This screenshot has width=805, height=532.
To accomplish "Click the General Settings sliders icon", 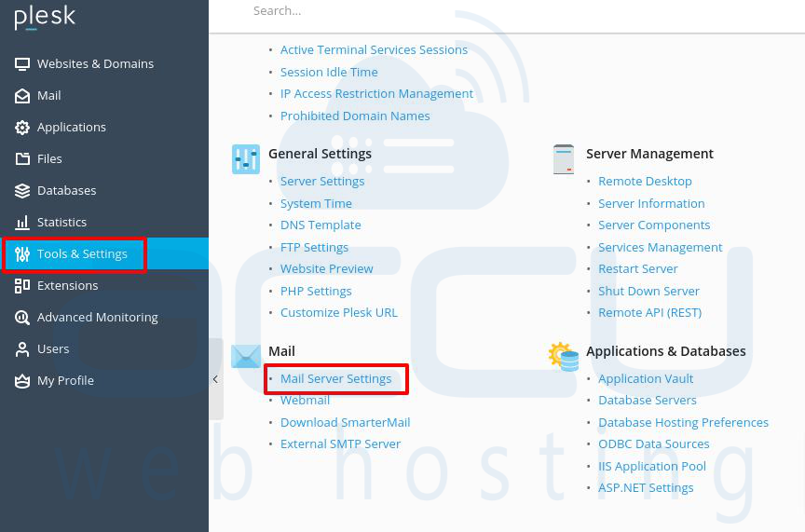I will (x=246, y=159).
